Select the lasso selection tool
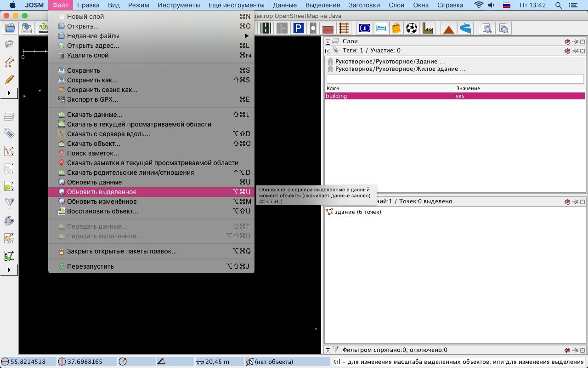588x368 pixels. pyautogui.click(x=9, y=44)
